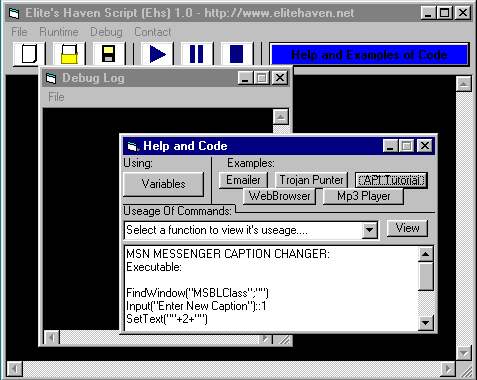
Task: Open the Contact menu
Action: (x=152, y=32)
